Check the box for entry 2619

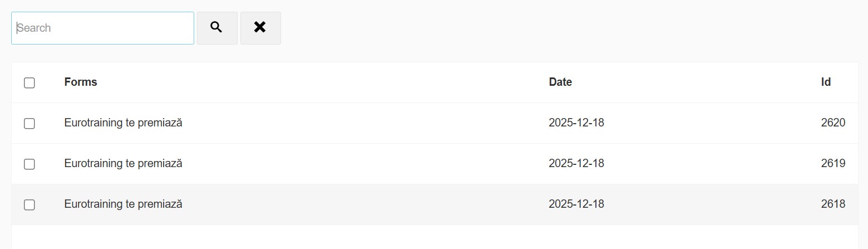coord(29,164)
